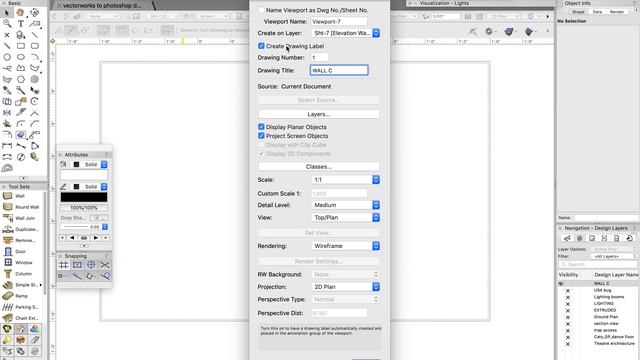Switch to Render tab in Object Info
The width and height of the screenshot is (640, 360).
point(617,12)
